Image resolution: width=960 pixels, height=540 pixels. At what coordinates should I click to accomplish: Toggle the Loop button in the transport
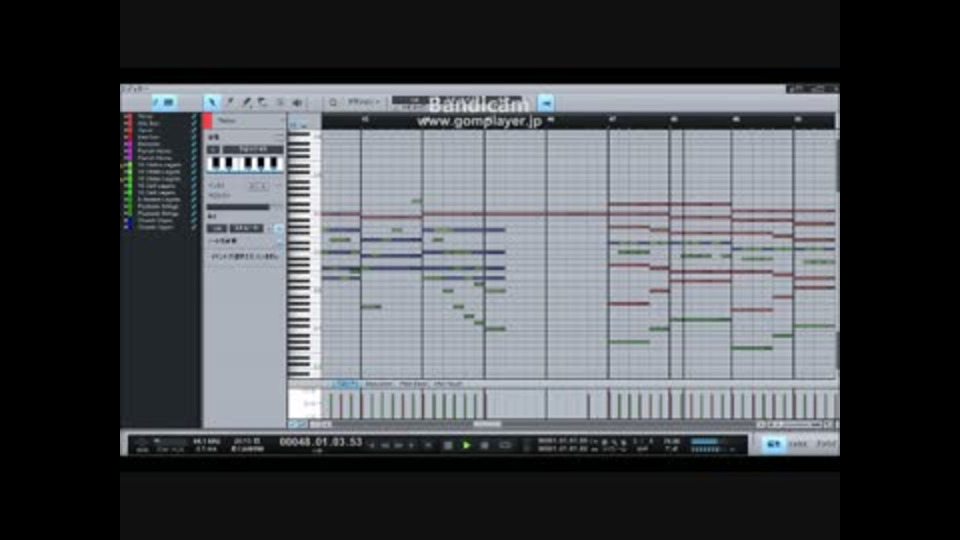pyautogui.click(x=504, y=445)
